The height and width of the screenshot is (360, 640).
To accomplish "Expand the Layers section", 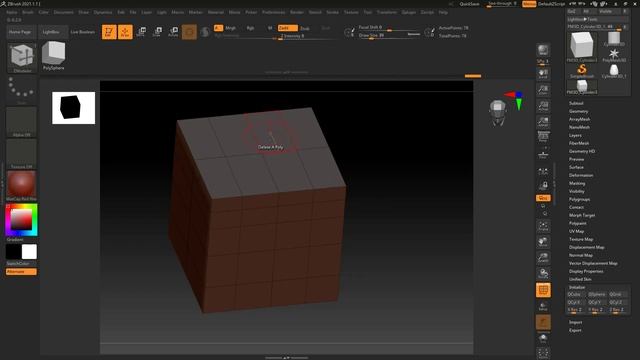I will (575, 135).
